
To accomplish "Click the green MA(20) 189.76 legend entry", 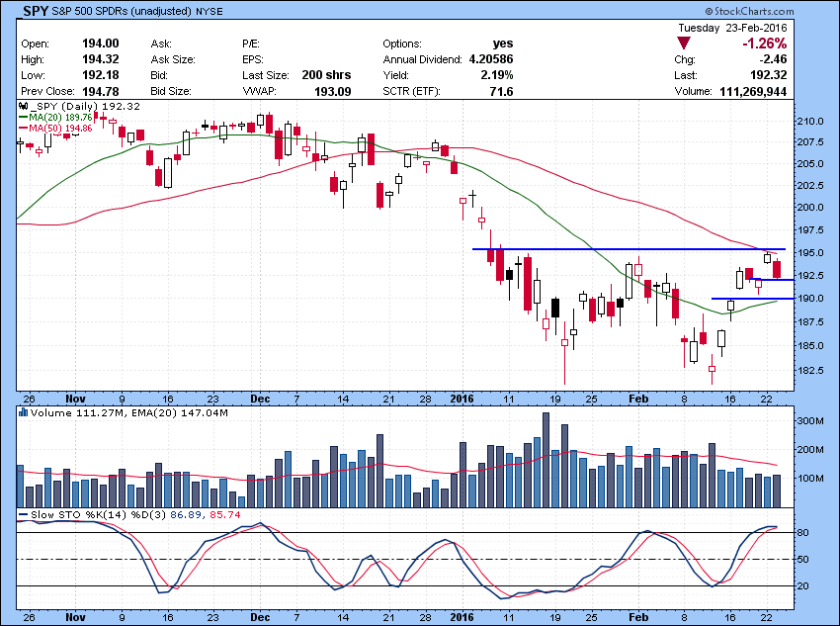I will (55, 117).
